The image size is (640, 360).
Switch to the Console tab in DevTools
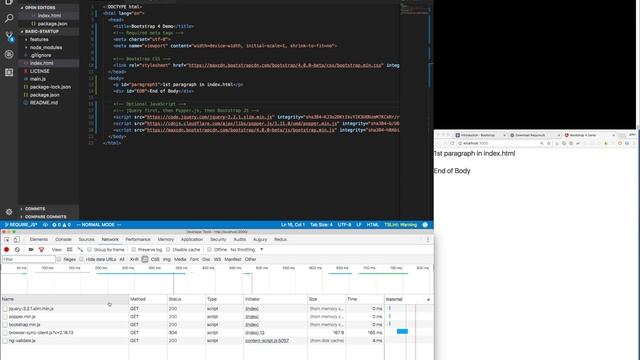tap(63, 240)
